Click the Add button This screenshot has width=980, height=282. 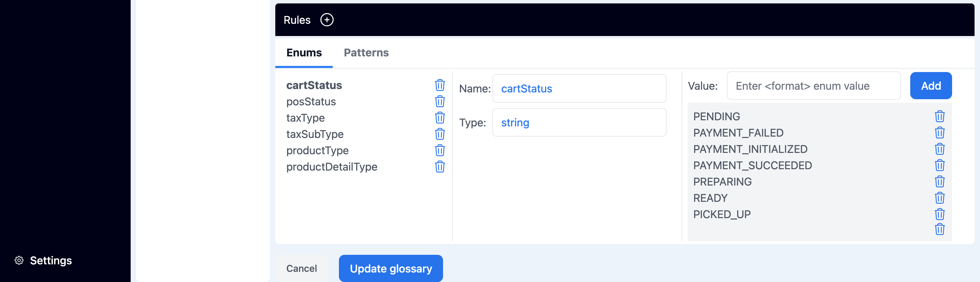(931, 86)
